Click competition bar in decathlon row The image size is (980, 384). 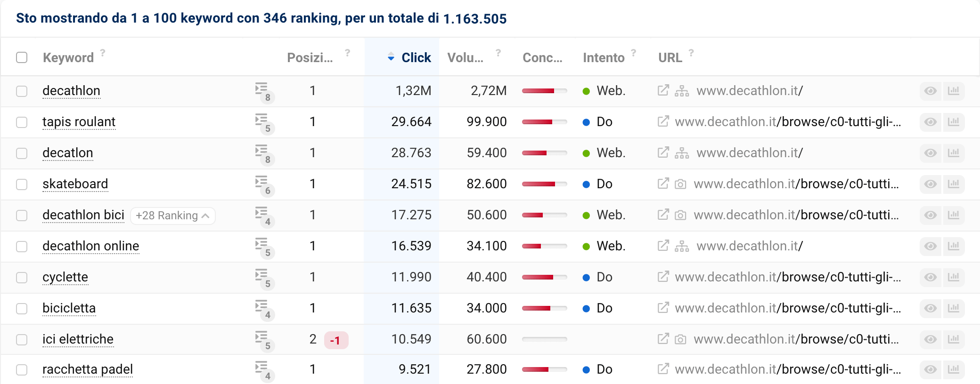point(544,91)
